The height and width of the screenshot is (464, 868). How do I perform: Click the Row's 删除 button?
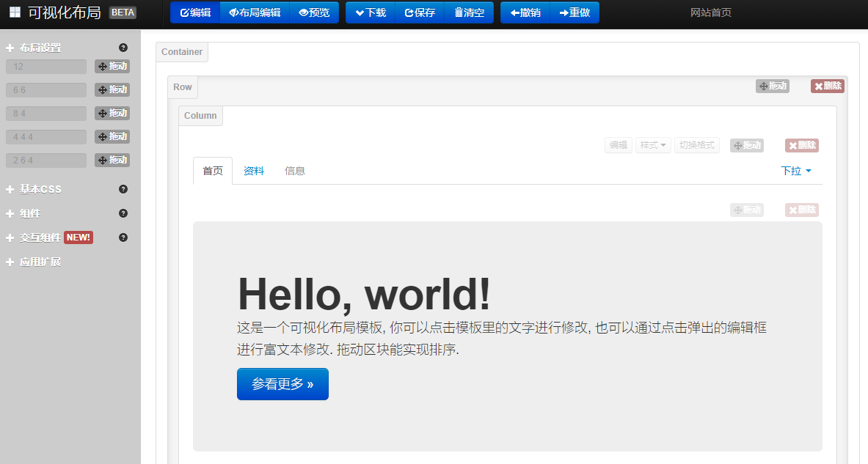828,86
